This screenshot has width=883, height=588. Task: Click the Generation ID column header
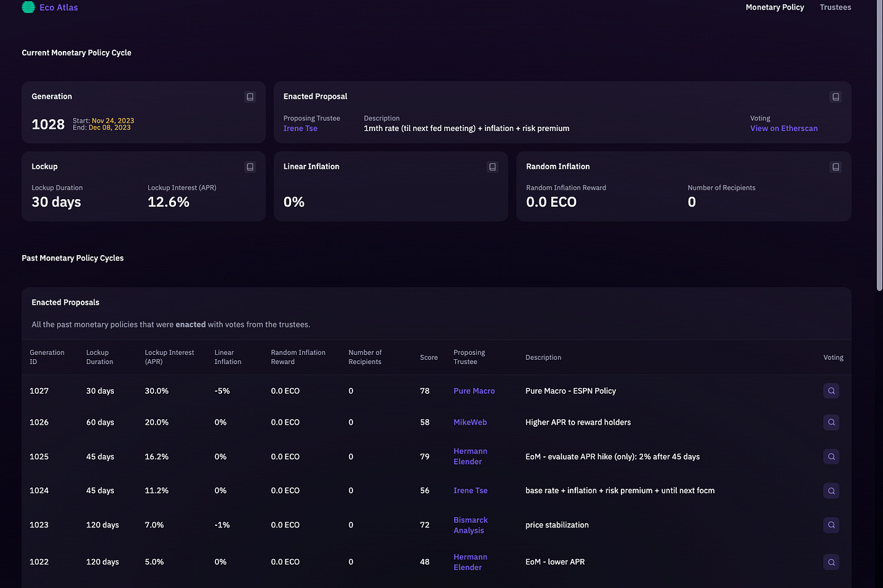coord(47,357)
